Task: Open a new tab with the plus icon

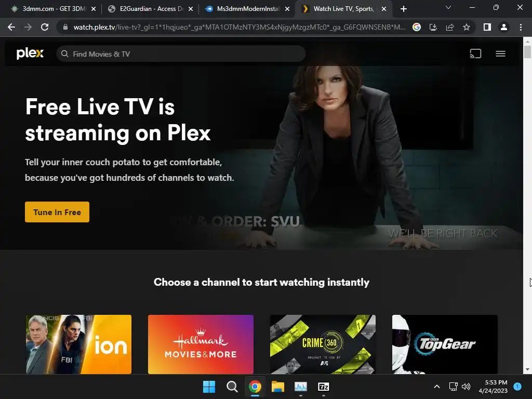Action: pyautogui.click(x=403, y=9)
